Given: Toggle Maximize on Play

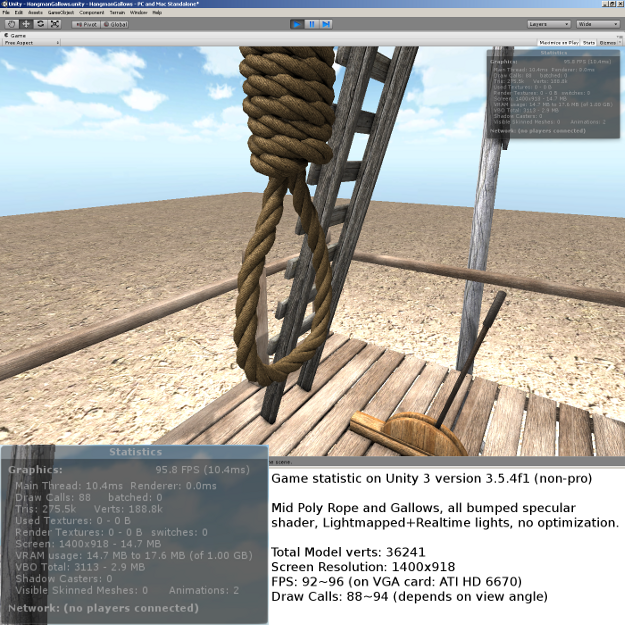Looking at the screenshot, I should click(559, 43).
